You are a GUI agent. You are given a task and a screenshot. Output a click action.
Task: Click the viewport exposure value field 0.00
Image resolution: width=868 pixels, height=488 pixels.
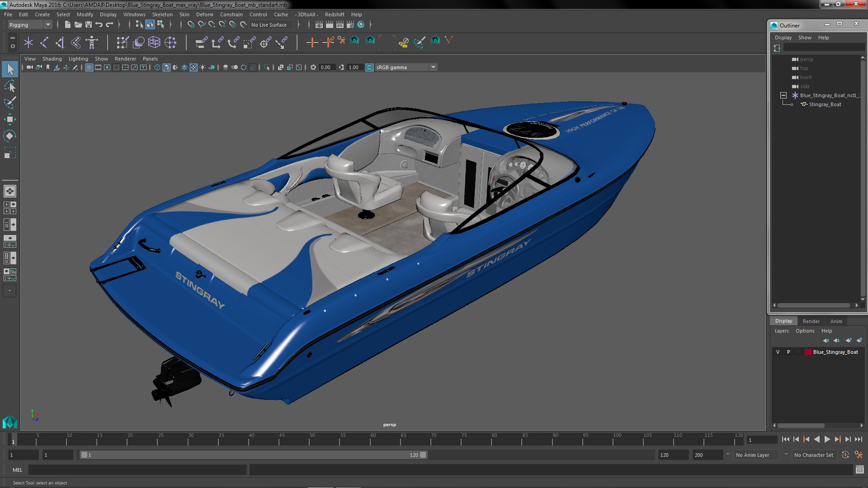click(x=326, y=68)
